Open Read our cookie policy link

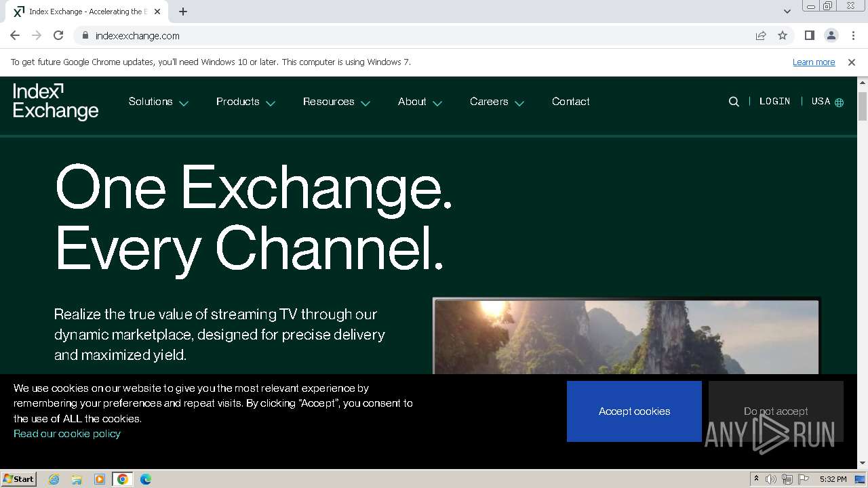(67, 434)
